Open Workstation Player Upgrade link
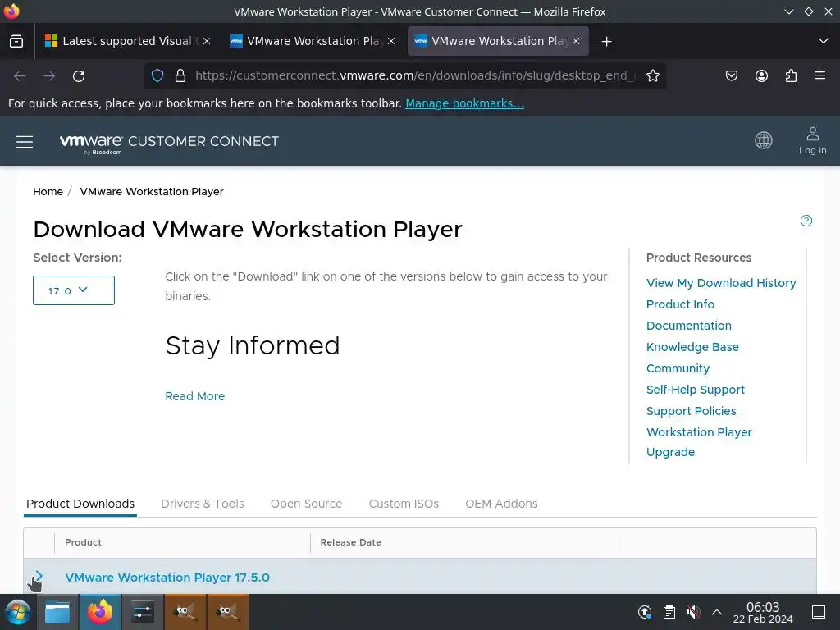This screenshot has width=840, height=630. click(x=699, y=442)
